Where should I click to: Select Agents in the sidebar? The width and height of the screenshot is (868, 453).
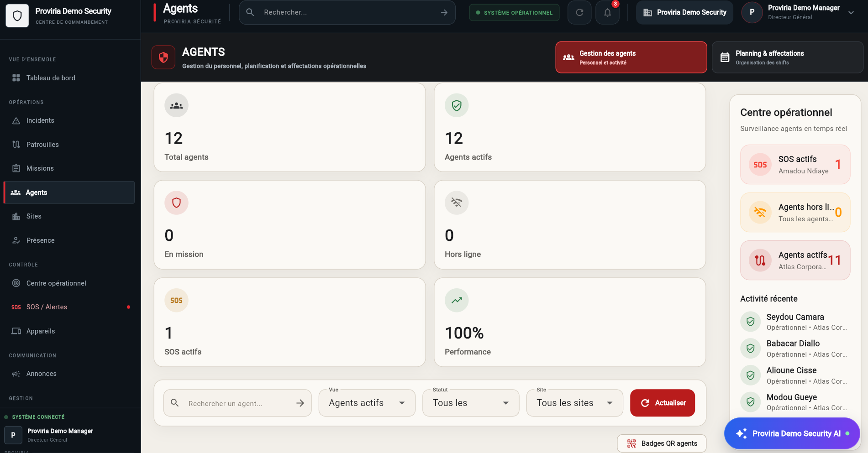tap(69, 193)
